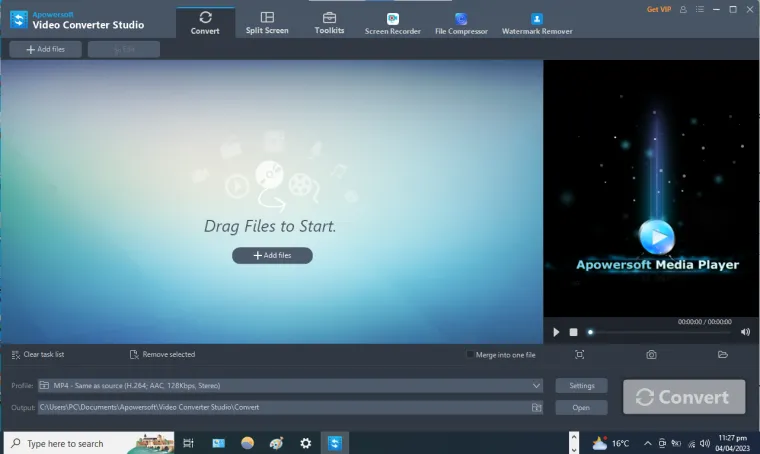The height and width of the screenshot is (454, 760).
Task: Click the Get VIP link
Action: coord(659,9)
